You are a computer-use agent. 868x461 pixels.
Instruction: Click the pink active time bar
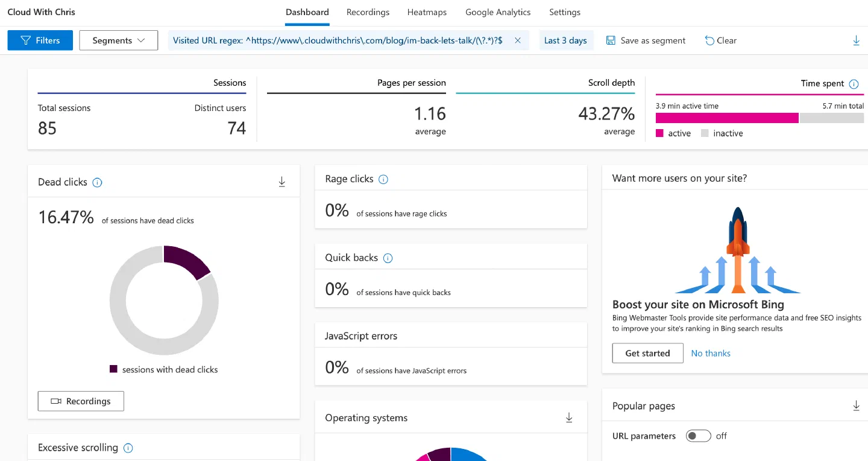pos(727,118)
